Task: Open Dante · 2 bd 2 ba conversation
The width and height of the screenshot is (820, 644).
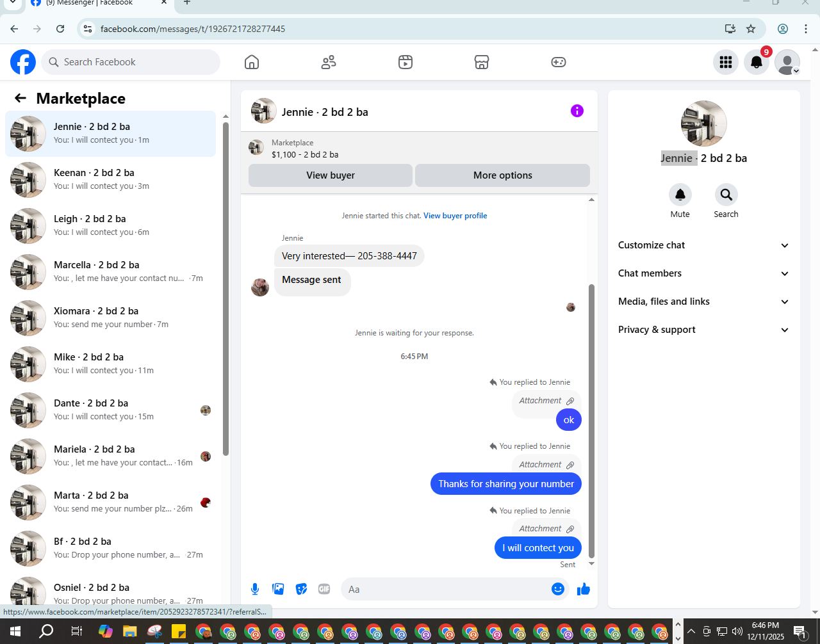Action: click(x=111, y=410)
